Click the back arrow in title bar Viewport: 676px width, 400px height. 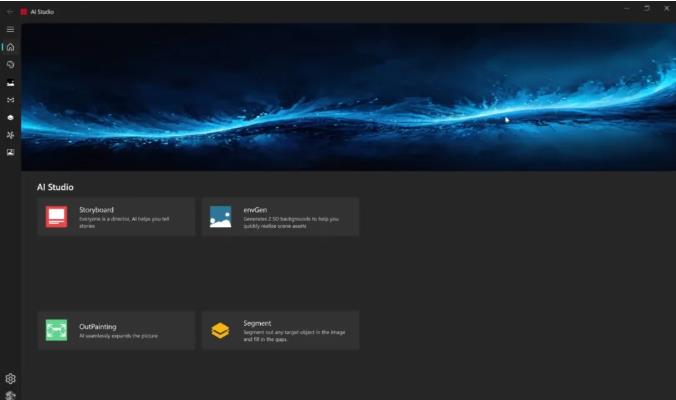tap(9, 11)
